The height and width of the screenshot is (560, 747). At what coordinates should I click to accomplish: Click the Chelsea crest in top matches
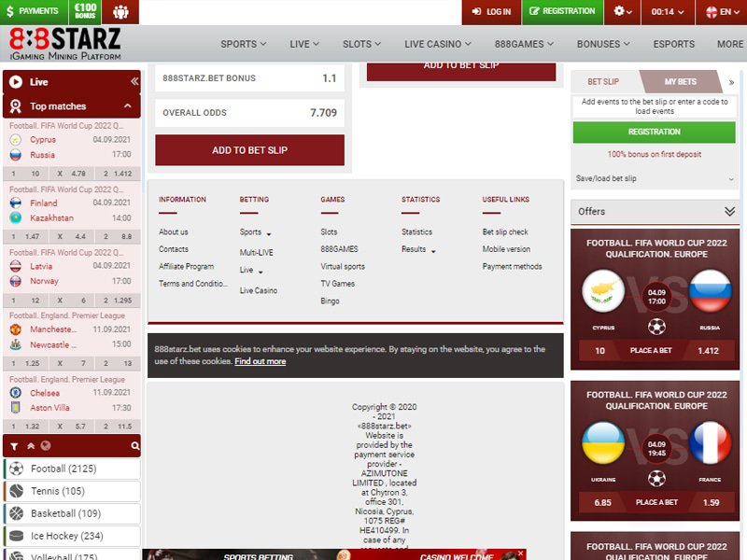(16, 393)
